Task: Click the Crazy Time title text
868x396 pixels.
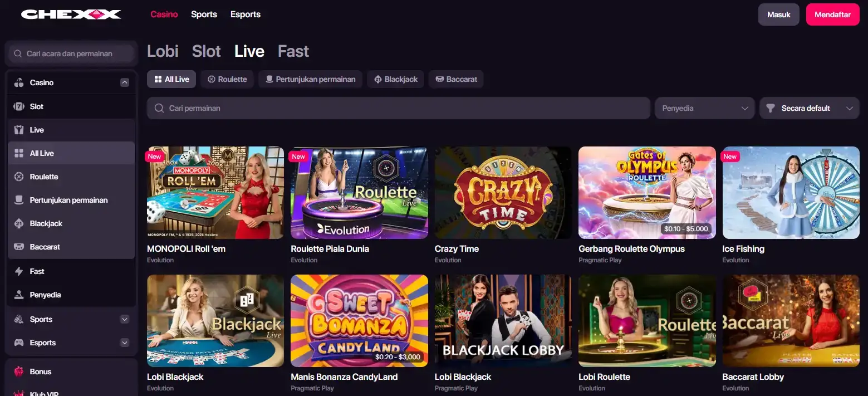Action: point(457,249)
